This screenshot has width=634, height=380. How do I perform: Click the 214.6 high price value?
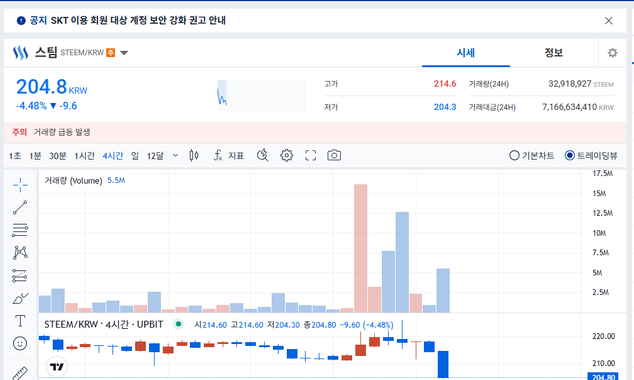point(445,84)
